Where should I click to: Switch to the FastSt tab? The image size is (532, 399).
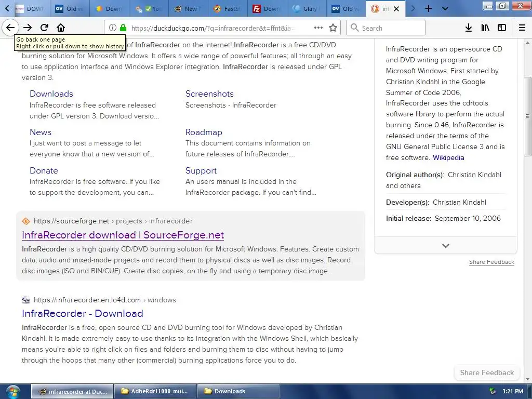pyautogui.click(x=228, y=9)
